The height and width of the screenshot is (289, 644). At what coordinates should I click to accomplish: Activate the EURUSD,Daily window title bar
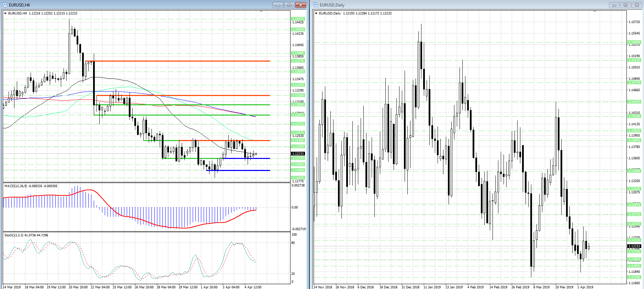point(447,5)
